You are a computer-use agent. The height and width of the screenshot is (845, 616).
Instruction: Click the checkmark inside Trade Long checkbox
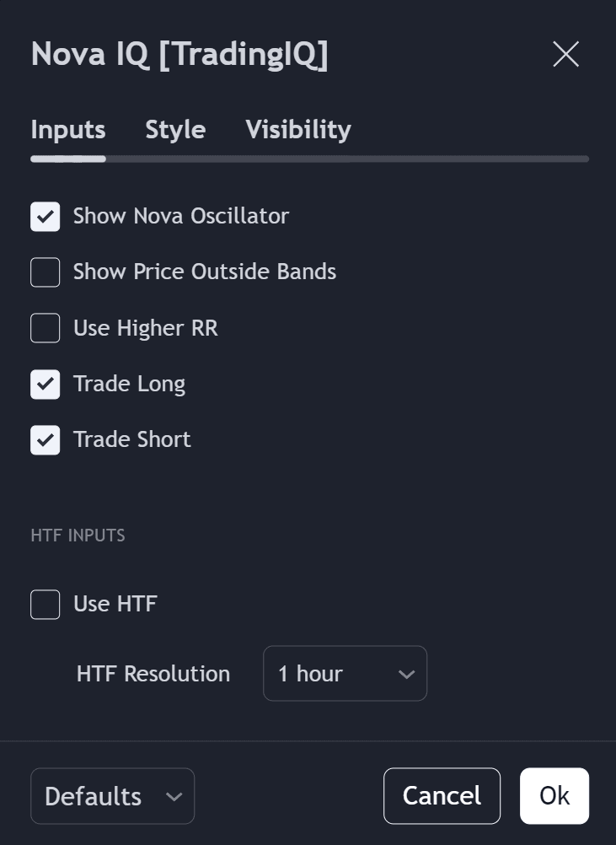click(45, 385)
